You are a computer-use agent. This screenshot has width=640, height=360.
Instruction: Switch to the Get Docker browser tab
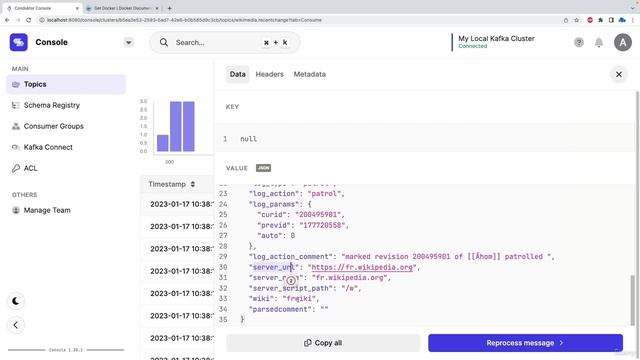[x=122, y=8]
